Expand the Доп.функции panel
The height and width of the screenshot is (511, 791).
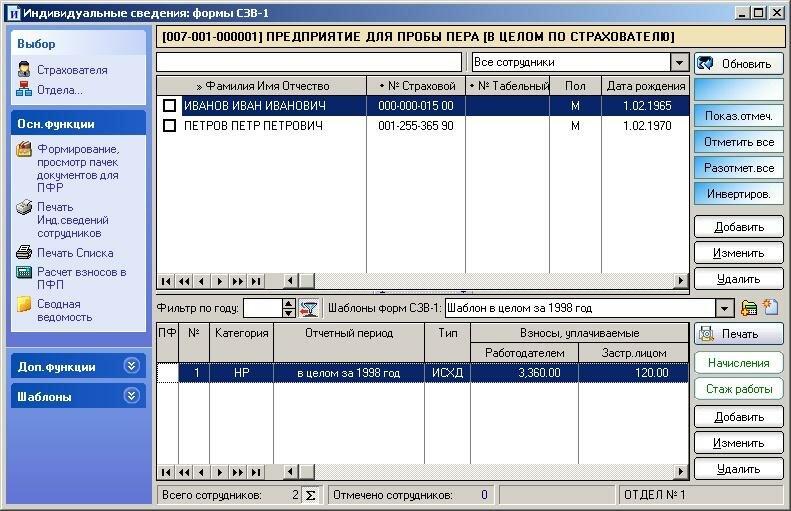pos(132,366)
